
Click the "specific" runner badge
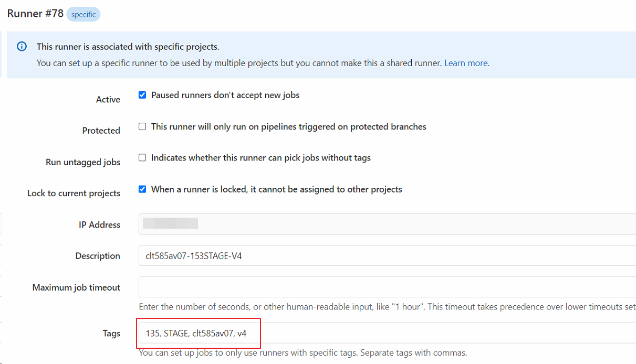point(83,14)
